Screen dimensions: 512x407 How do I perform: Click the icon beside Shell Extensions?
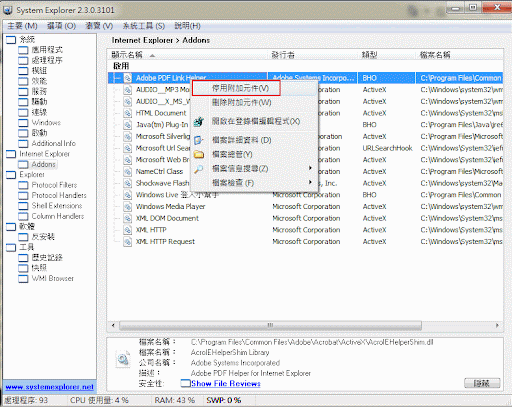pyautogui.click(x=23, y=206)
